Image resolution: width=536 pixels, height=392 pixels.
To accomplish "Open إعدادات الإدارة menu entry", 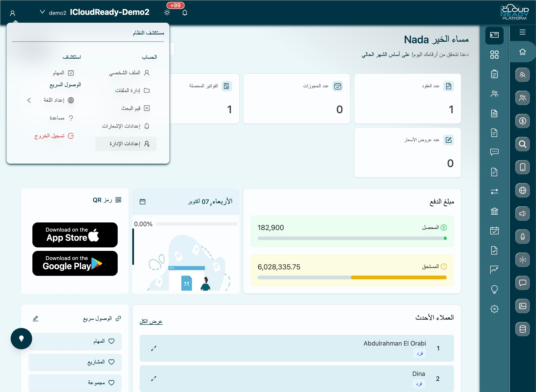I will coord(126,144).
